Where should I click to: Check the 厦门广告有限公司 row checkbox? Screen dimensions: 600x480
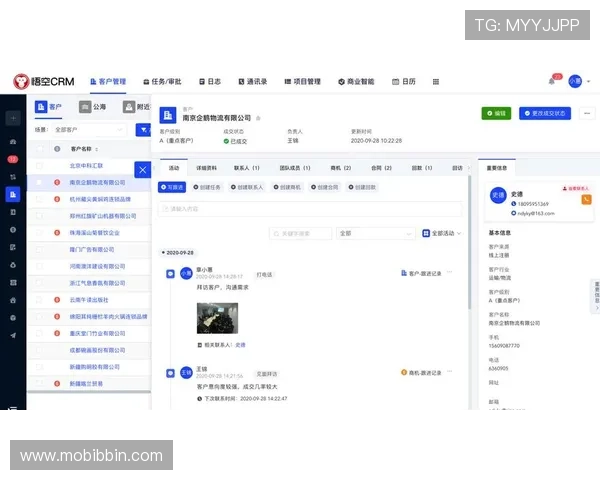point(39,250)
